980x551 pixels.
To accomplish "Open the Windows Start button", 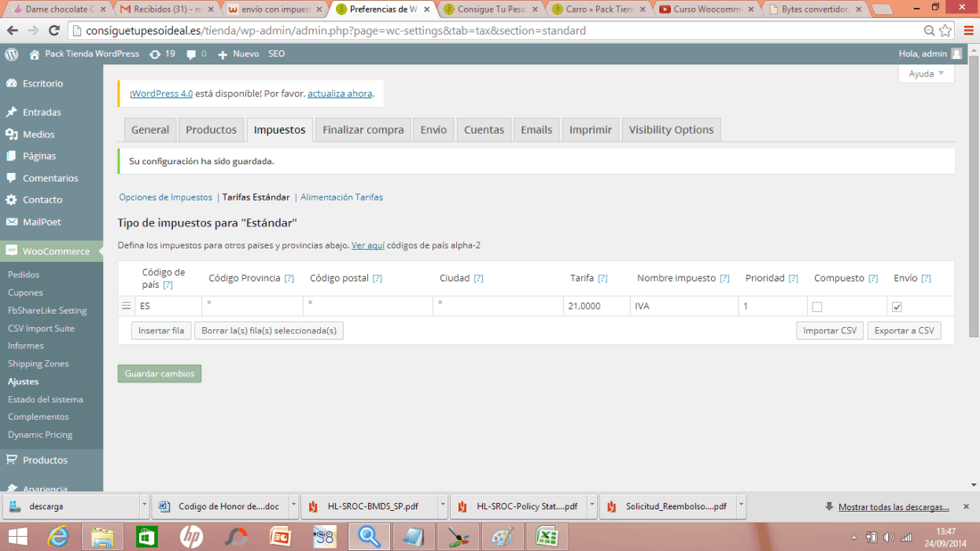I will tap(18, 537).
